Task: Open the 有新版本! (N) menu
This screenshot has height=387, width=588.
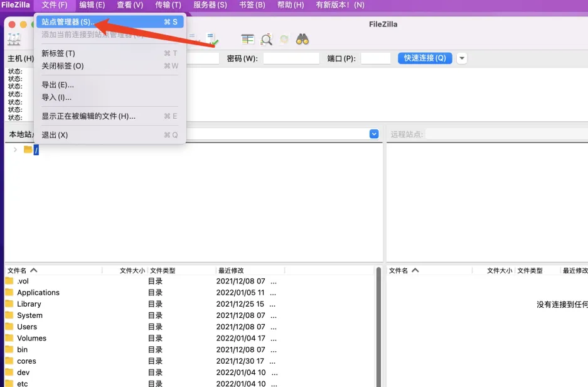Action: 340,5
